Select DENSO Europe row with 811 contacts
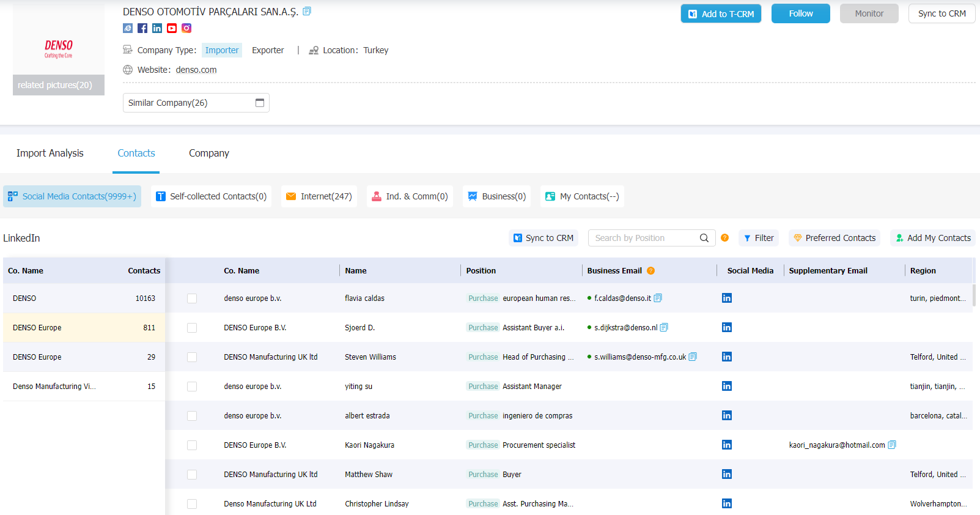 click(84, 328)
